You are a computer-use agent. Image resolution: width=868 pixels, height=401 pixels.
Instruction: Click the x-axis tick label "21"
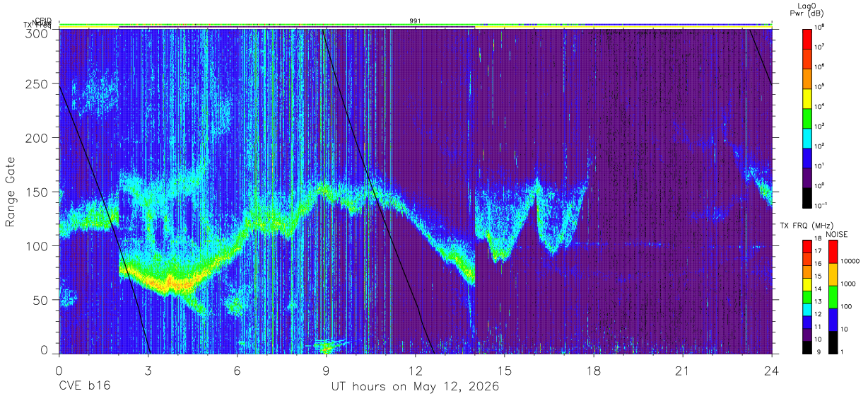tap(682, 371)
